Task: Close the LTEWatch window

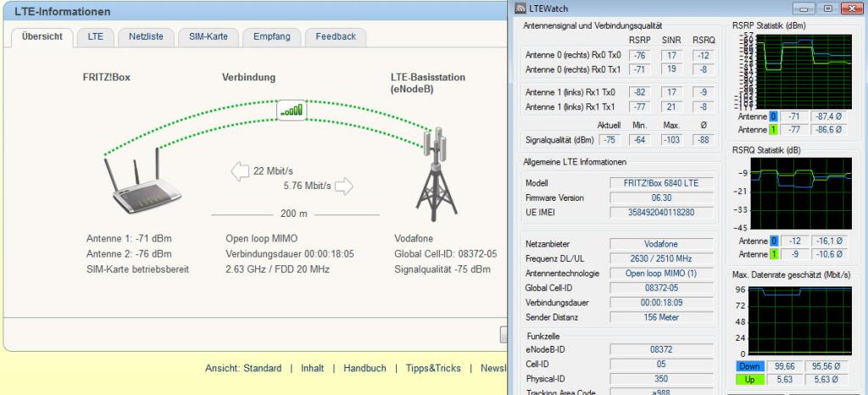Action: coord(853,8)
